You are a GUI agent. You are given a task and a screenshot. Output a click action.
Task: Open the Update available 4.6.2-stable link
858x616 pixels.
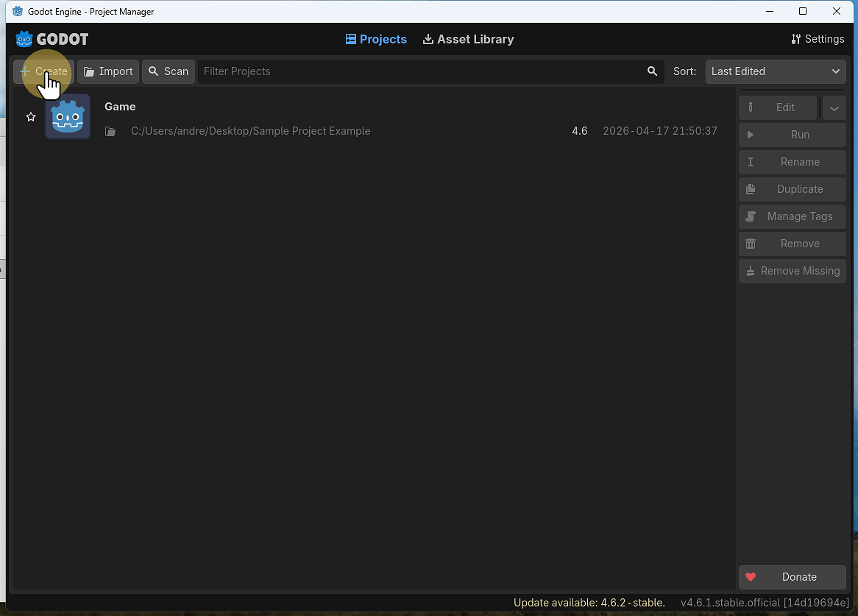click(589, 603)
